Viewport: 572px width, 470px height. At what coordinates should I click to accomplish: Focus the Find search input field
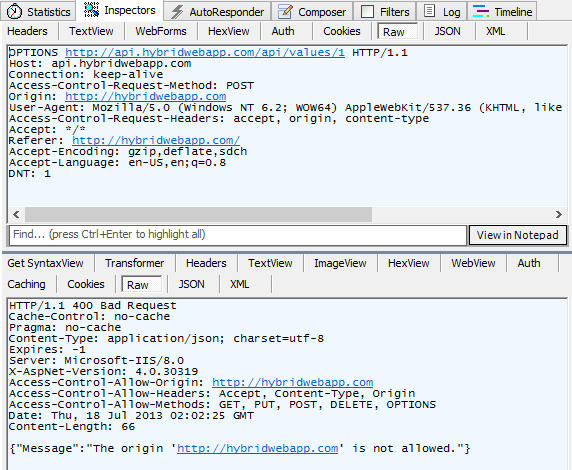238,235
